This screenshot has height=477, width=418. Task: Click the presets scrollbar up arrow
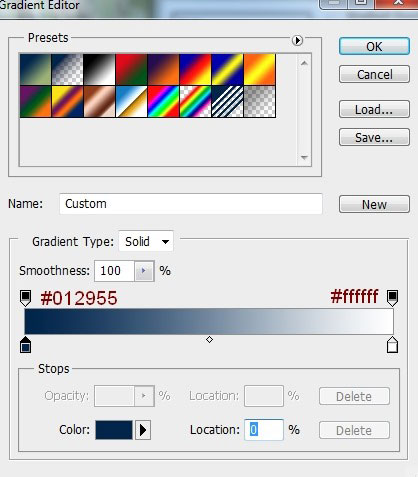[x=304, y=63]
